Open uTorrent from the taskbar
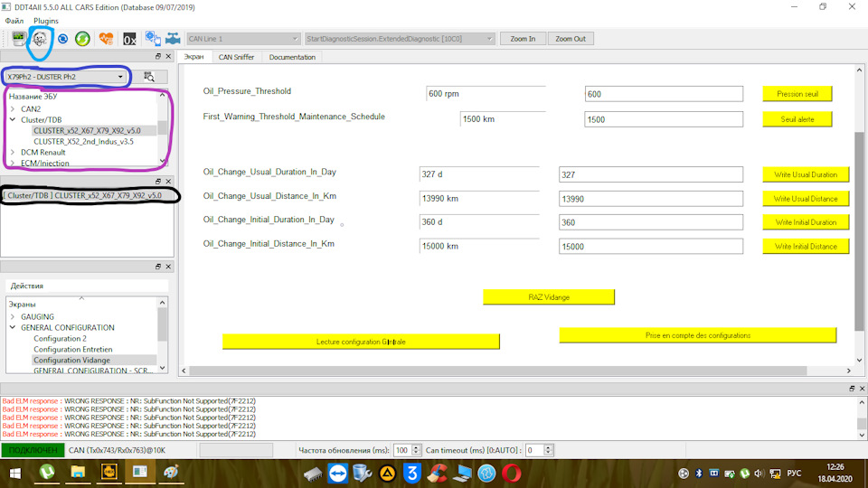 (x=47, y=473)
